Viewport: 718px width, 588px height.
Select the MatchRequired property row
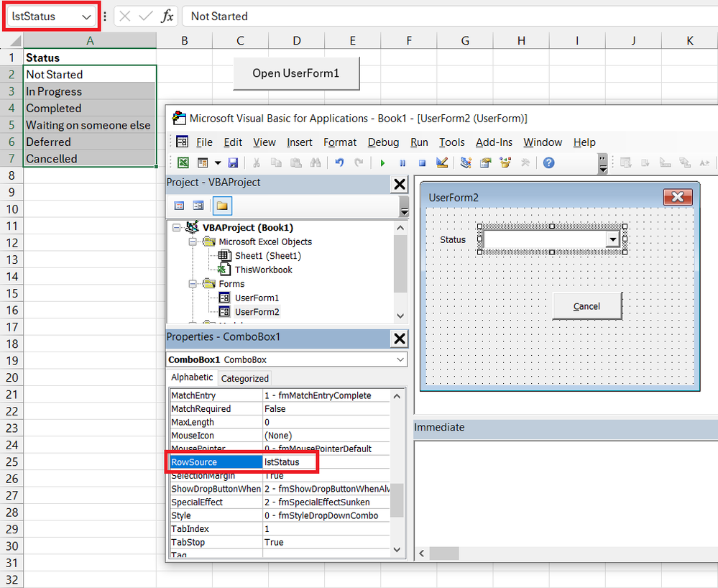coord(280,408)
